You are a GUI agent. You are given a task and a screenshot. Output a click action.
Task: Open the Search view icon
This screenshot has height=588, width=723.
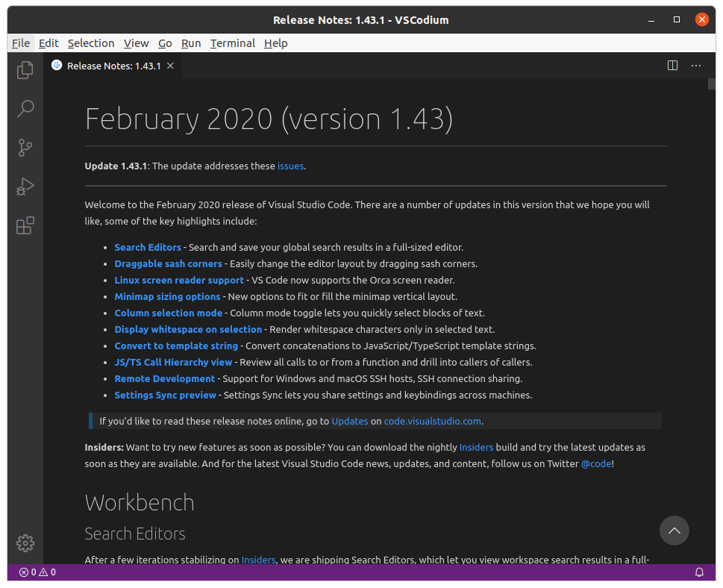click(25, 109)
